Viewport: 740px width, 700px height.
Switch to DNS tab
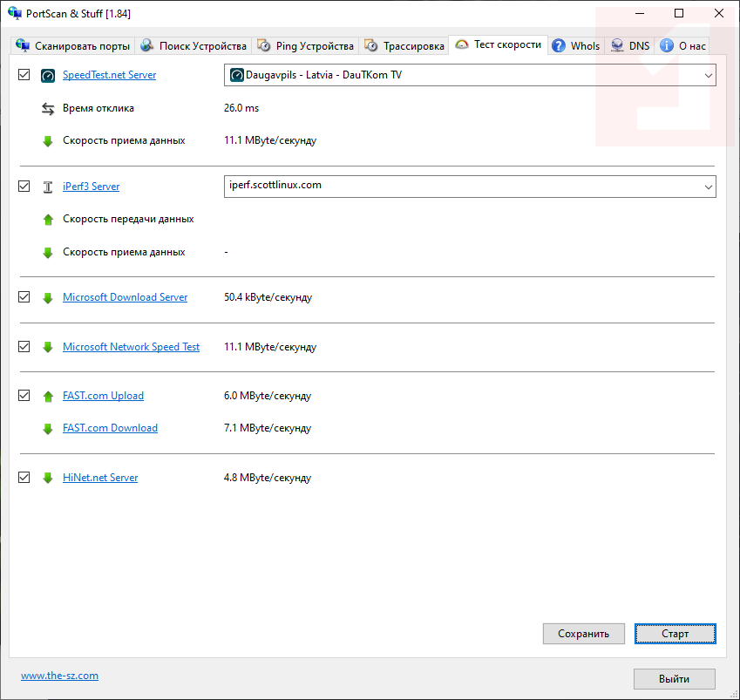tap(629, 46)
